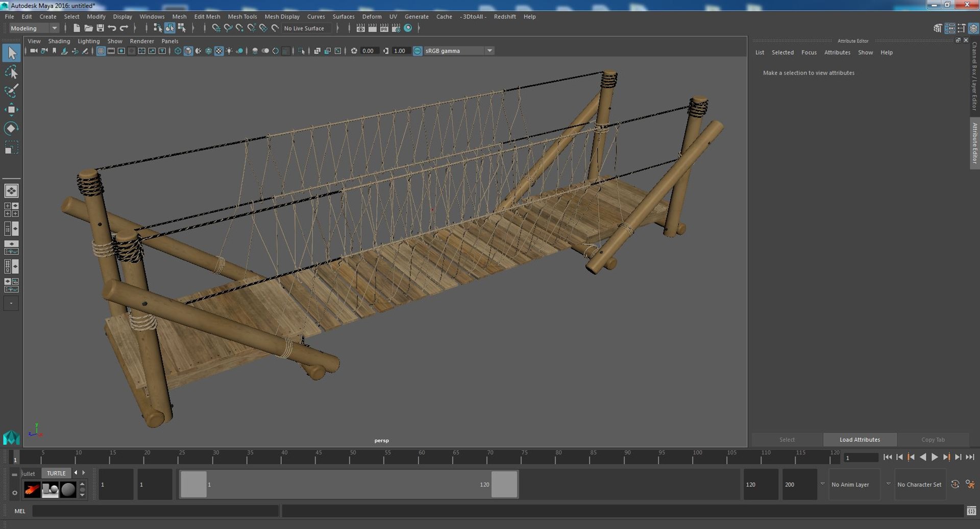Open Attribute Editor Focus menu
The image size is (980, 529).
coord(808,53)
